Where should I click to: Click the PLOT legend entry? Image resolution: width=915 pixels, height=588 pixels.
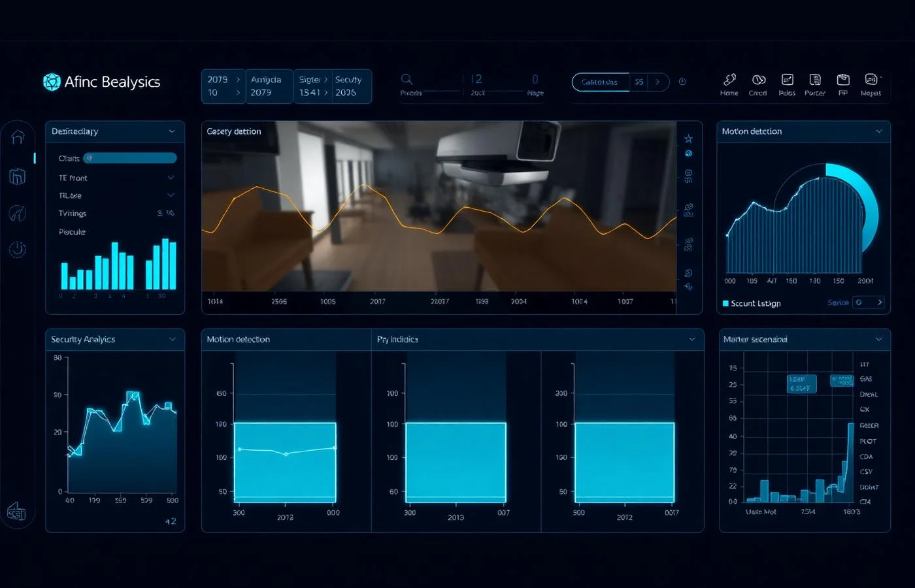click(x=868, y=441)
